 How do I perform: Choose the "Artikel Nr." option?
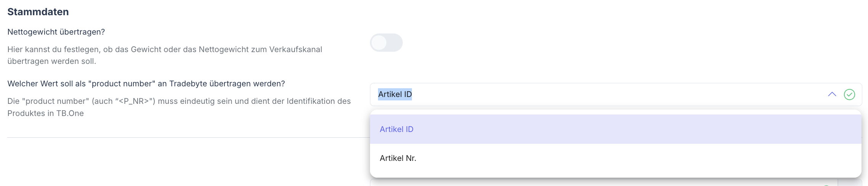point(398,158)
